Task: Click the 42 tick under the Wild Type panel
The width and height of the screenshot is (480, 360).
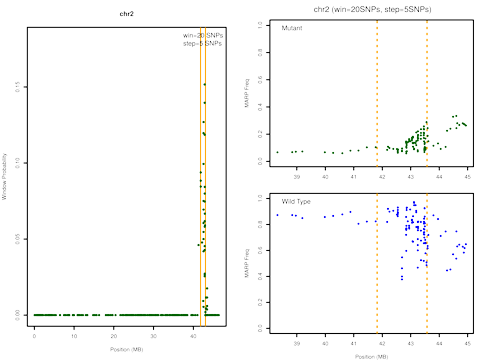Action: point(382,343)
